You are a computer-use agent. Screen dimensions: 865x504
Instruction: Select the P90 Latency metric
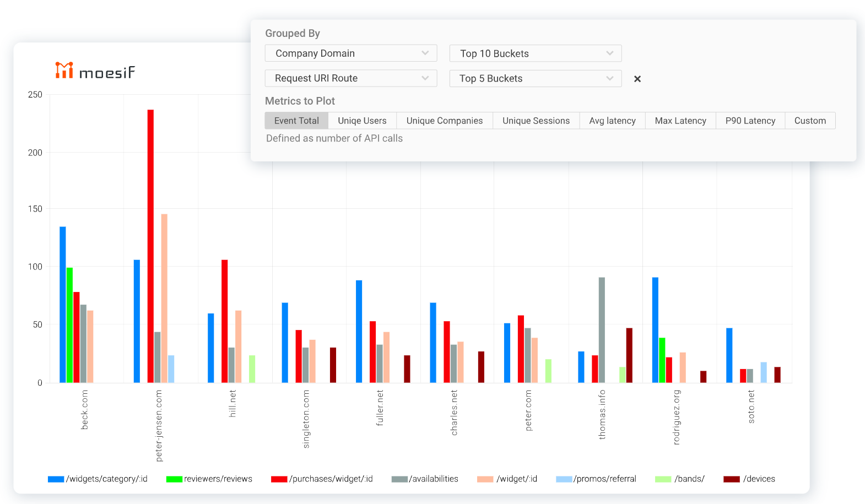(750, 121)
